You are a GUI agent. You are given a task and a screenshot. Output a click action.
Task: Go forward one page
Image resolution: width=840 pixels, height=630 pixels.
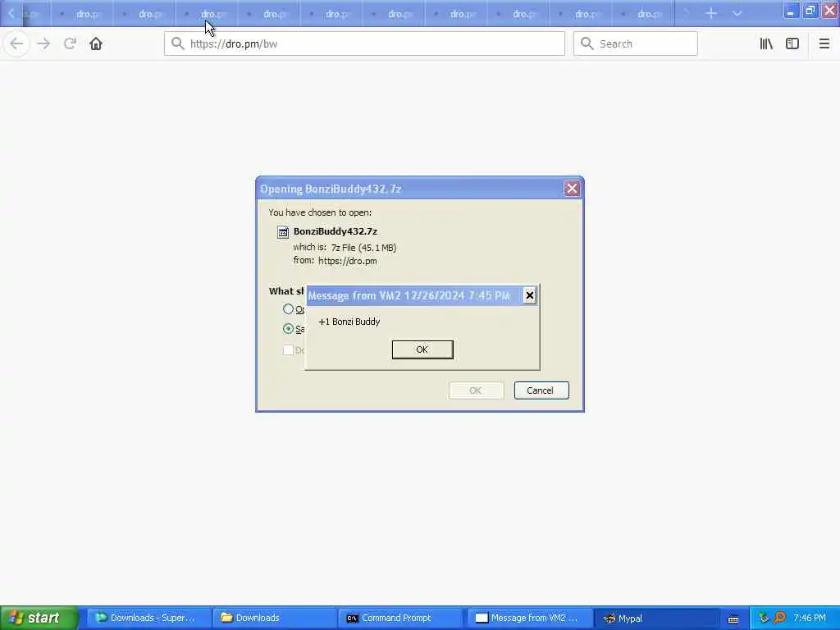click(43, 43)
